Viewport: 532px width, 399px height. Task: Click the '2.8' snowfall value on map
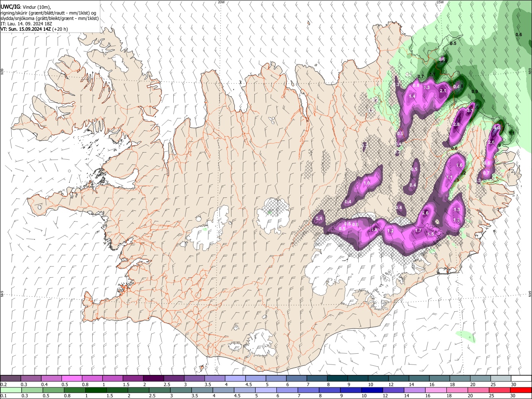click(456, 125)
